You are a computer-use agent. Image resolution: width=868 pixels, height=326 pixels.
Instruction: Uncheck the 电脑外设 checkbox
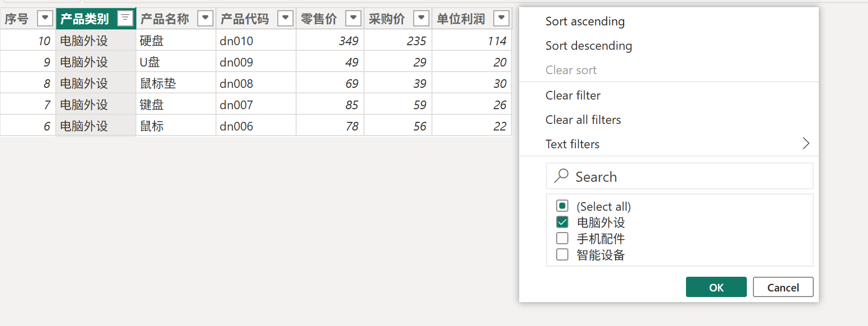tap(562, 222)
